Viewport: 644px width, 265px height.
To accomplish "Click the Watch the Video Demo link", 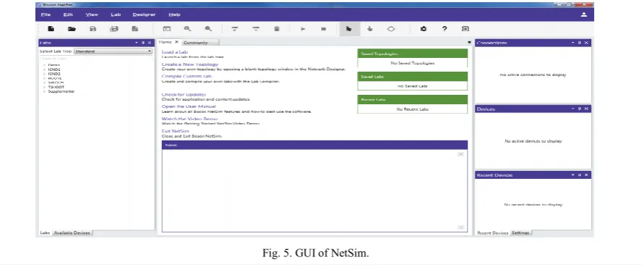I will point(189,119).
